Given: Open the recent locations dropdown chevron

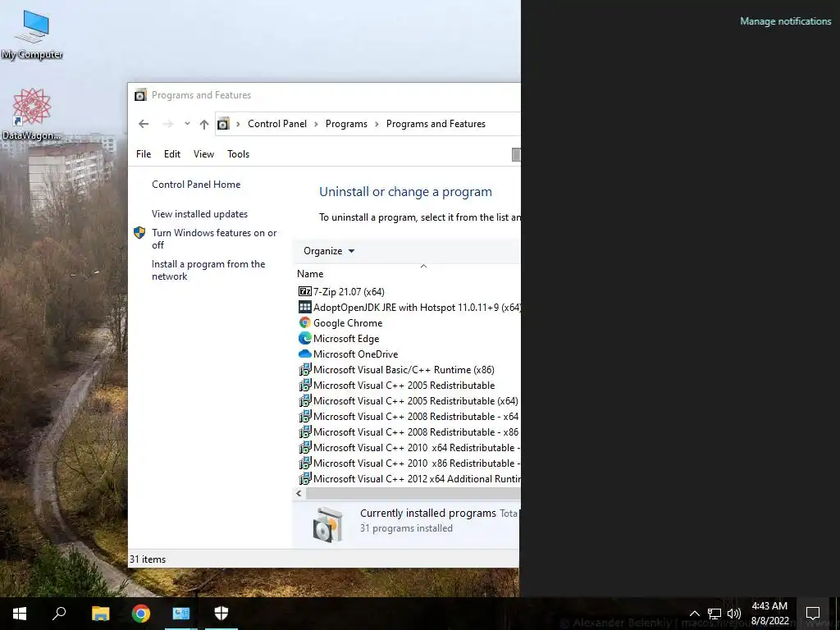Looking at the screenshot, I should tap(187, 124).
